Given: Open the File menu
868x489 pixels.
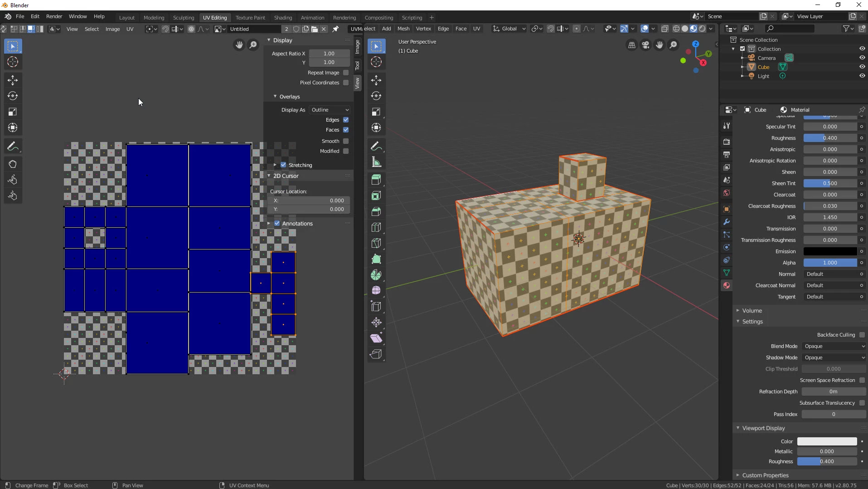Looking at the screenshot, I should (x=20, y=16).
